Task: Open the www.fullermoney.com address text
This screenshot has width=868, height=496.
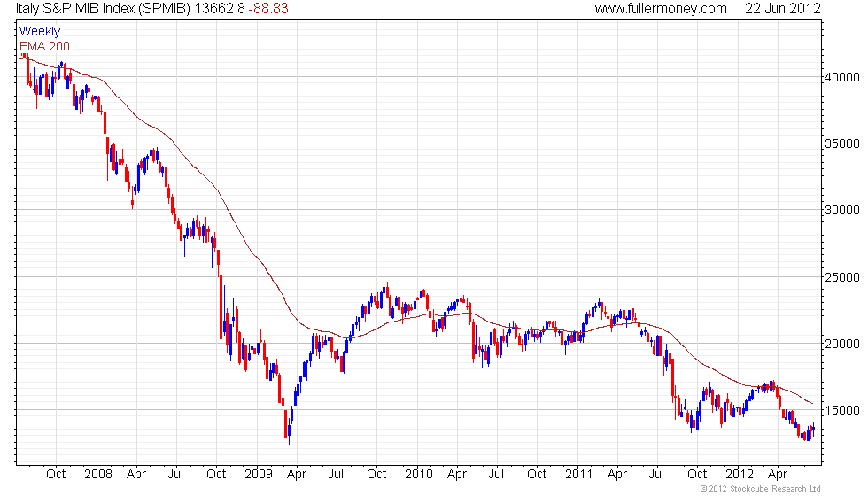Action: [661, 8]
